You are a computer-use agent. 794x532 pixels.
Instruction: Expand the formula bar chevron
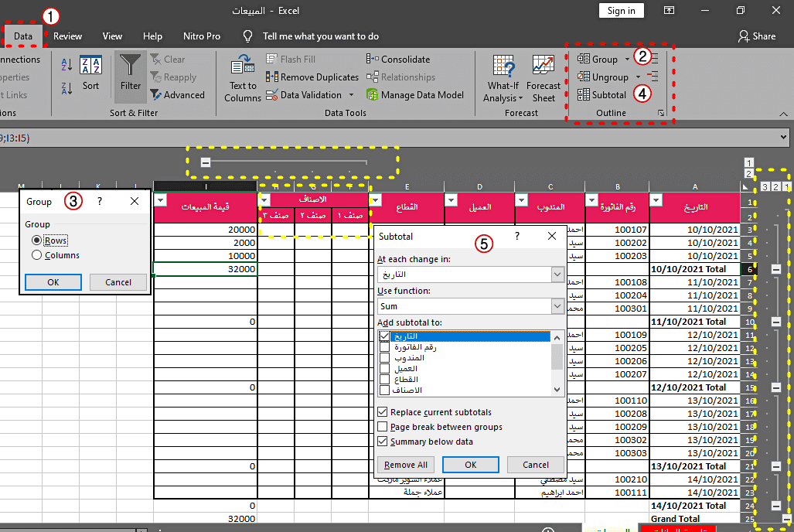(x=783, y=137)
